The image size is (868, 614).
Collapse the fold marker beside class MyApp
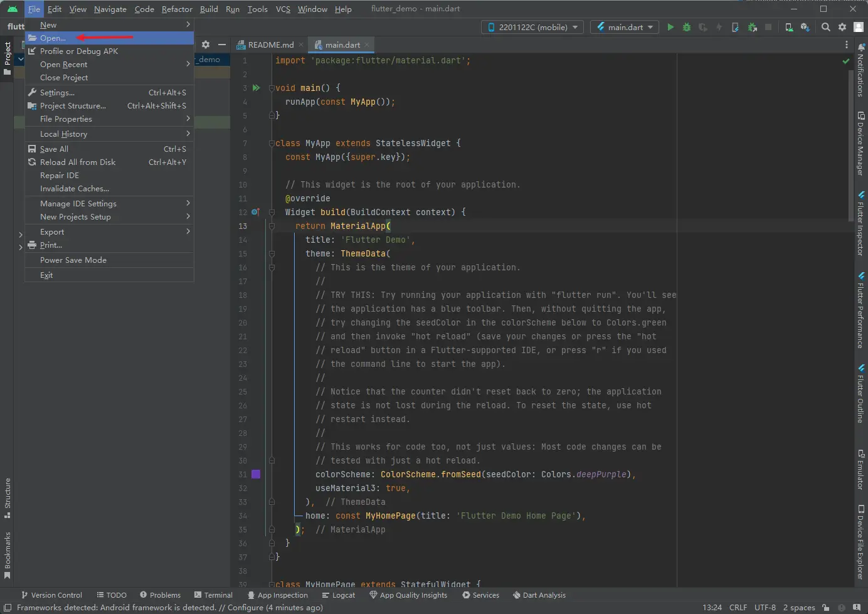click(272, 143)
